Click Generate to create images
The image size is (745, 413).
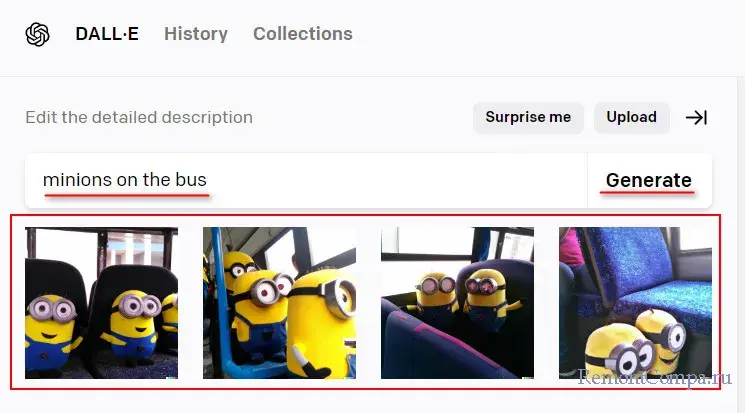(649, 181)
